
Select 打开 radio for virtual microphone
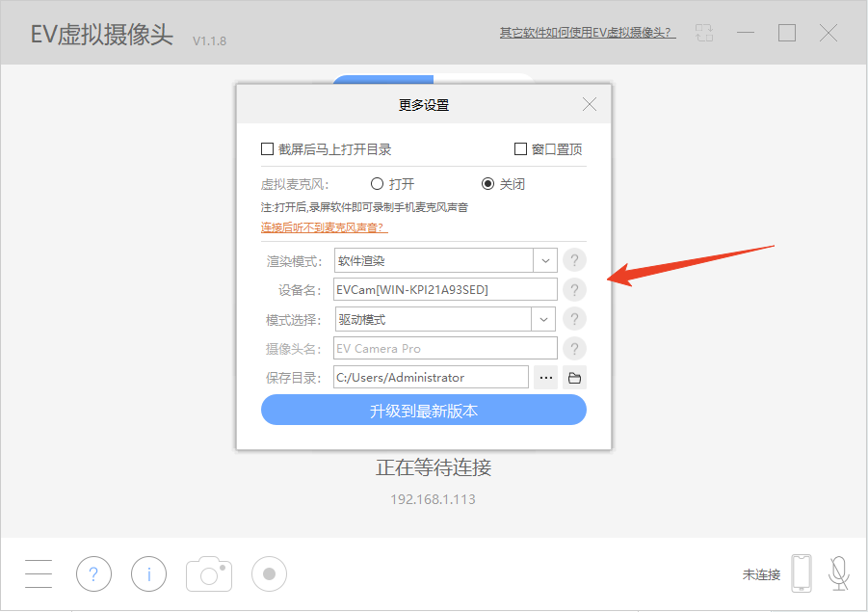(377, 184)
